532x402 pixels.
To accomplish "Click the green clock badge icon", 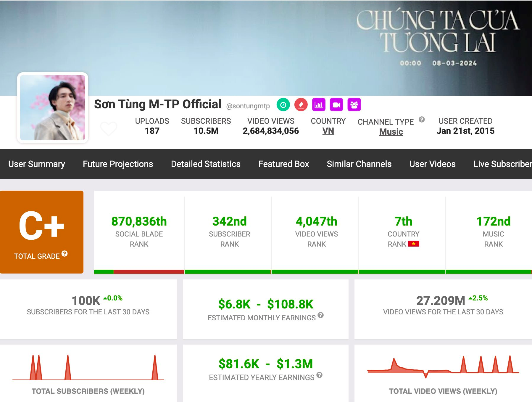I will coord(283,105).
